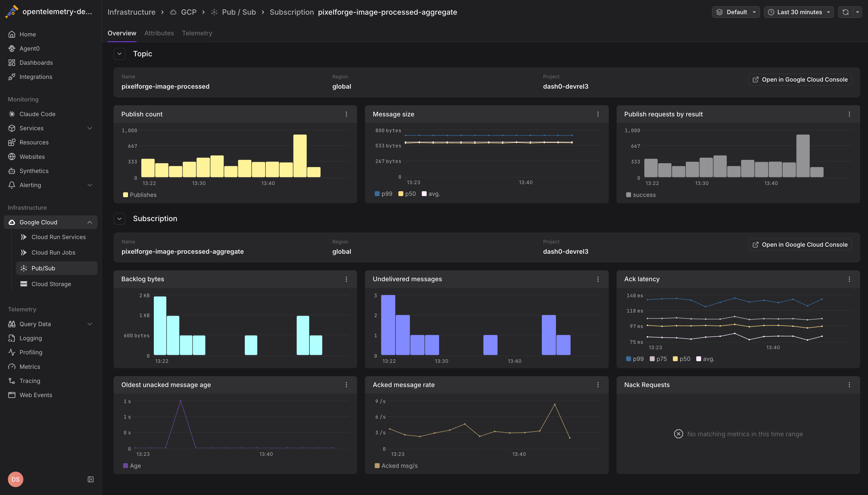The height and width of the screenshot is (495, 868).
Task: Go to GCP breadcrumb
Action: 183,12
